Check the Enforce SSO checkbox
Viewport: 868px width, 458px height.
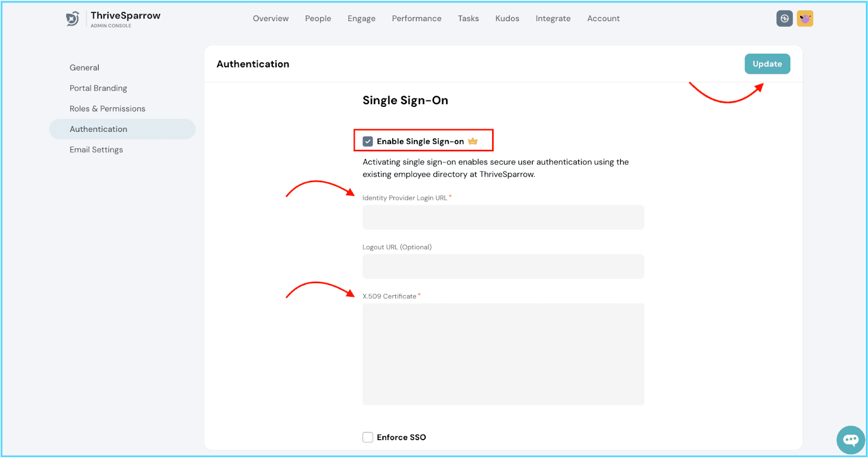click(368, 437)
